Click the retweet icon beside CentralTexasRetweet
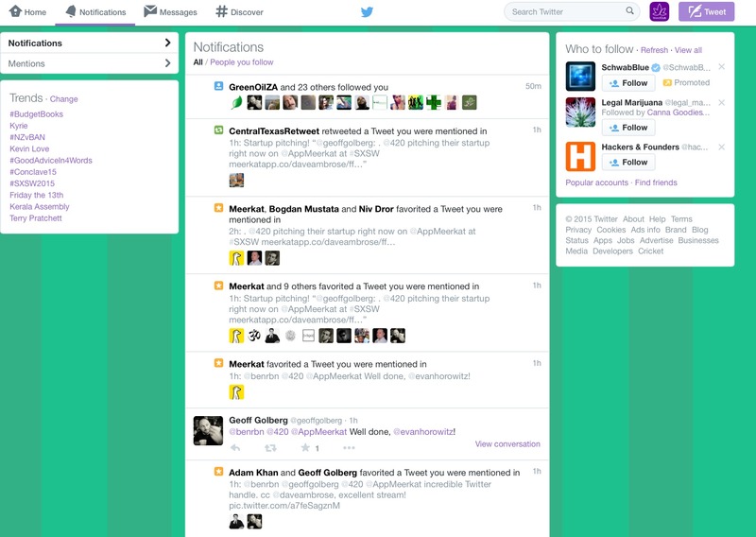This screenshot has height=537, width=756. (218, 130)
